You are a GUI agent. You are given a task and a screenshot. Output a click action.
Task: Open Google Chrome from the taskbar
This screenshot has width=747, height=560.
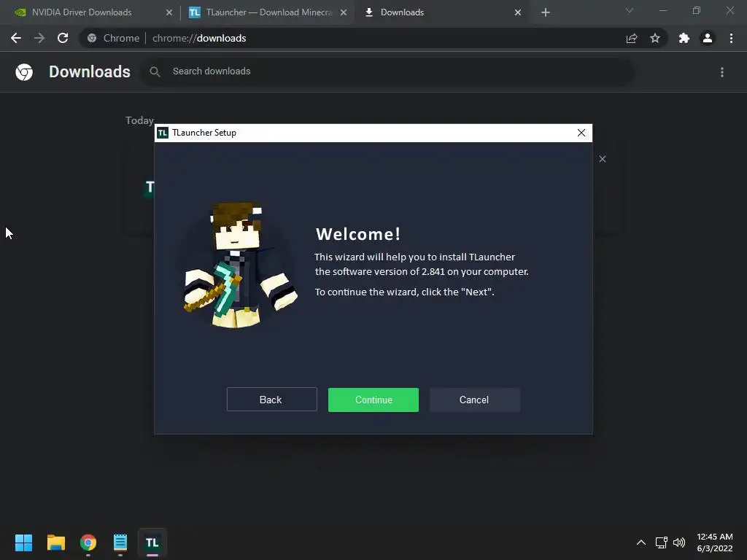[x=88, y=542]
